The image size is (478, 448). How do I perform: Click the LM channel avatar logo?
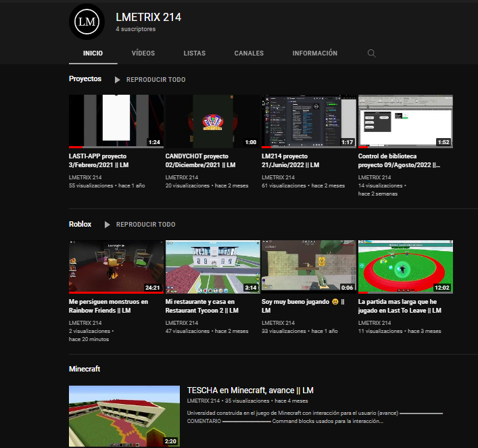tap(87, 22)
